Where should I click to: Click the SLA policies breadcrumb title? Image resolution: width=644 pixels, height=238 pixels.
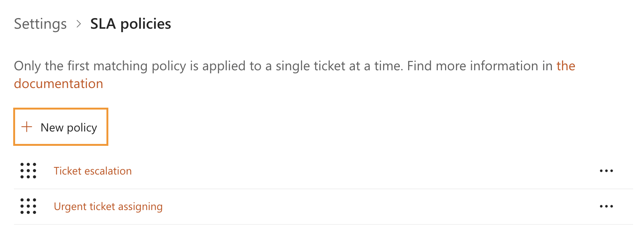point(131,24)
